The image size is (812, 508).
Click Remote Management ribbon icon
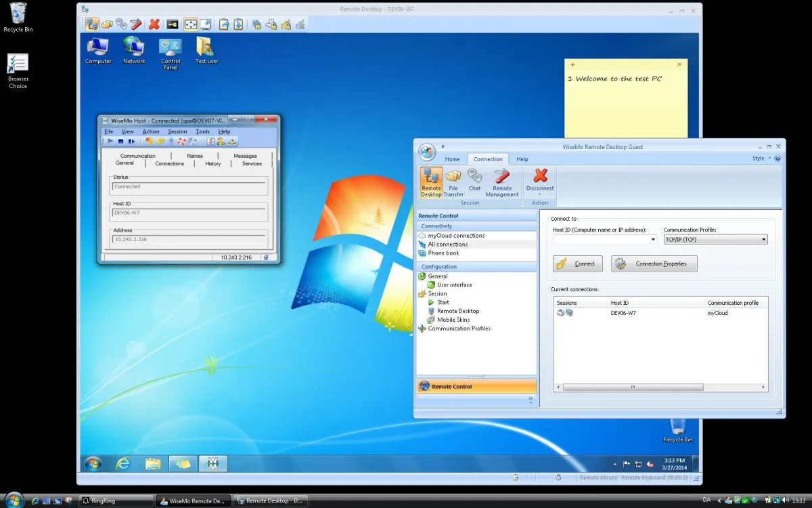[502, 183]
